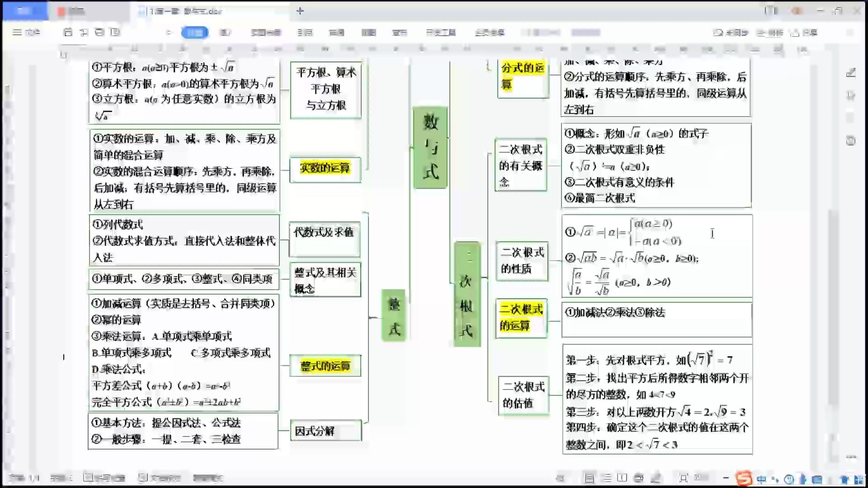Viewport: 868px width, 488px height.
Task: Click the 因式分解 box
Action: click(x=325, y=431)
